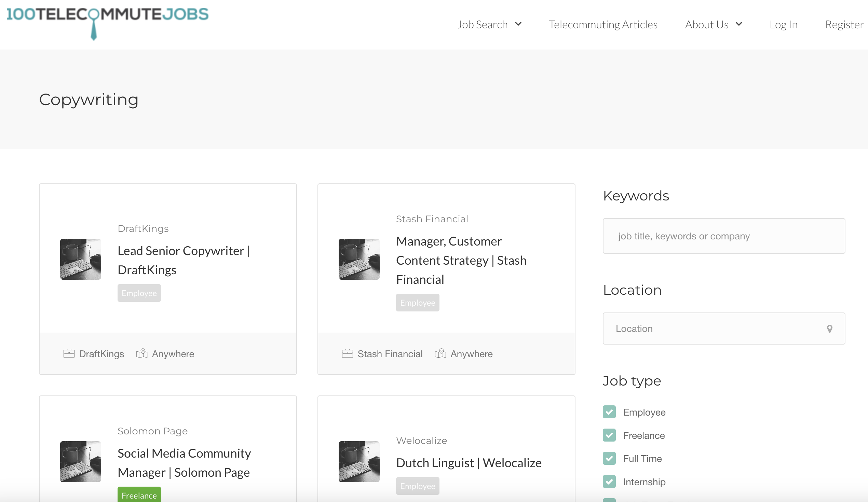The width and height of the screenshot is (868, 502).
Task: Open the DraftKings job thumbnail image
Action: click(81, 259)
